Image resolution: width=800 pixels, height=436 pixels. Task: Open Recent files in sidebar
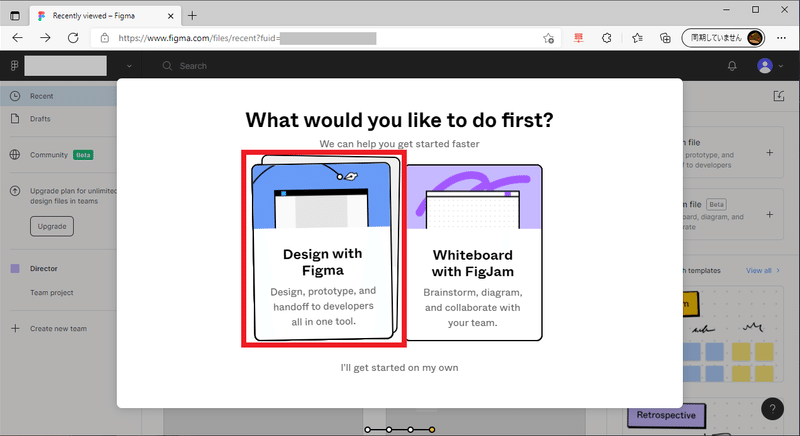click(x=58, y=96)
